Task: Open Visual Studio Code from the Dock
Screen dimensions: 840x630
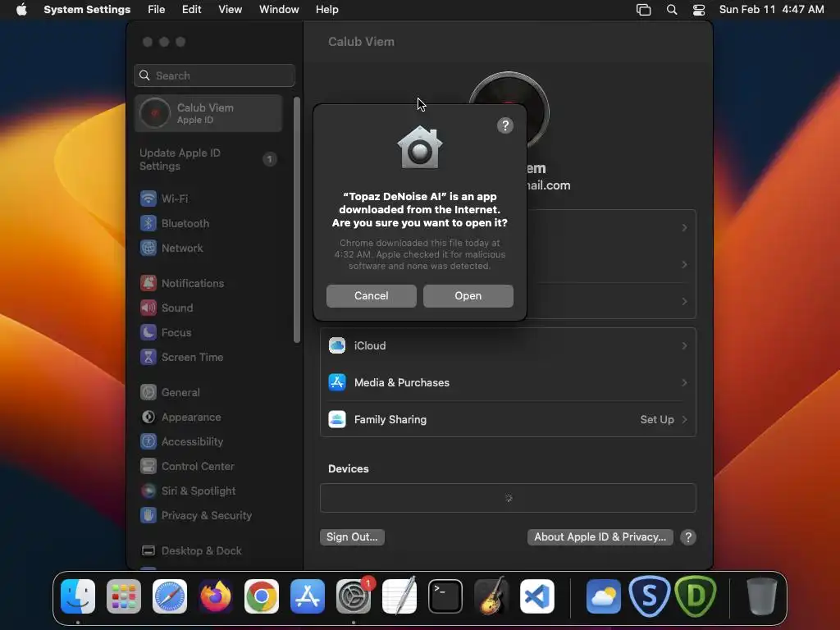Action: click(x=537, y=596)
